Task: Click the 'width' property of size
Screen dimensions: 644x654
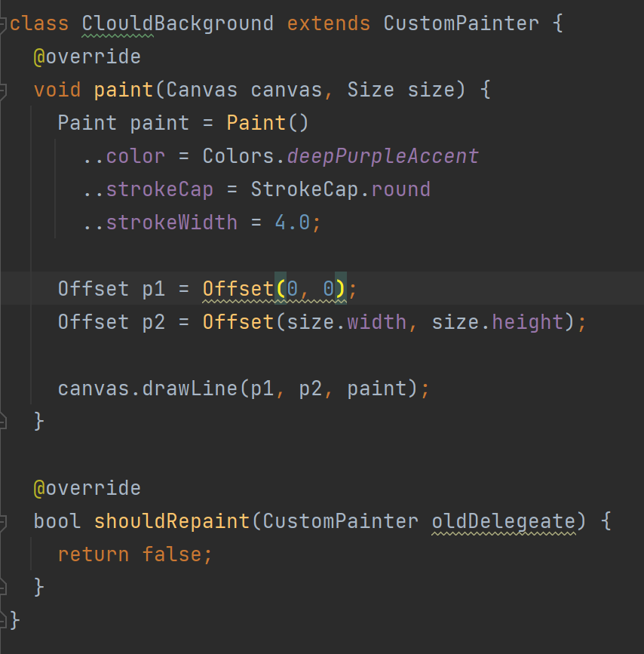Action: click(x=376, y=322)
